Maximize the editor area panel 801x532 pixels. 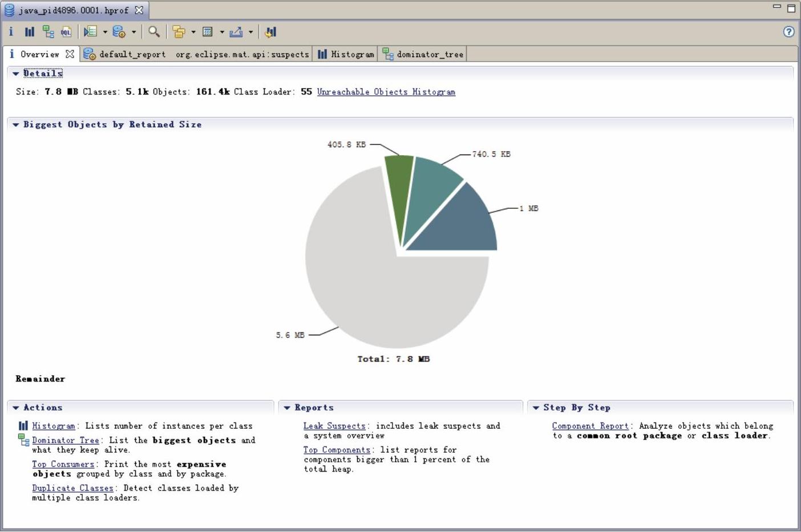coord(791,8)
